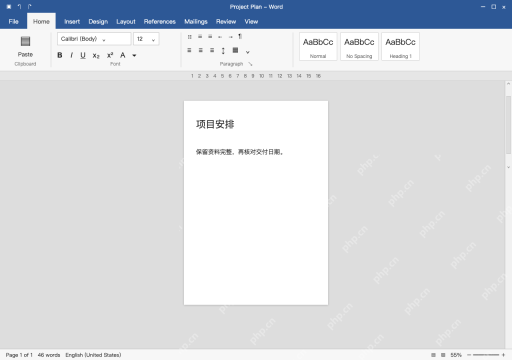Click the scrollbar up arrow
Screen dimensions: 512x360
[x=508, y=84]
